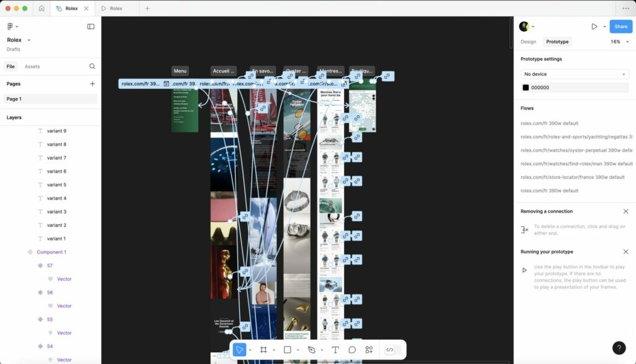Image resolution: width=636 pixels, height=364 pixels.
Task: Expand Pen tool options
Action: 322,350
